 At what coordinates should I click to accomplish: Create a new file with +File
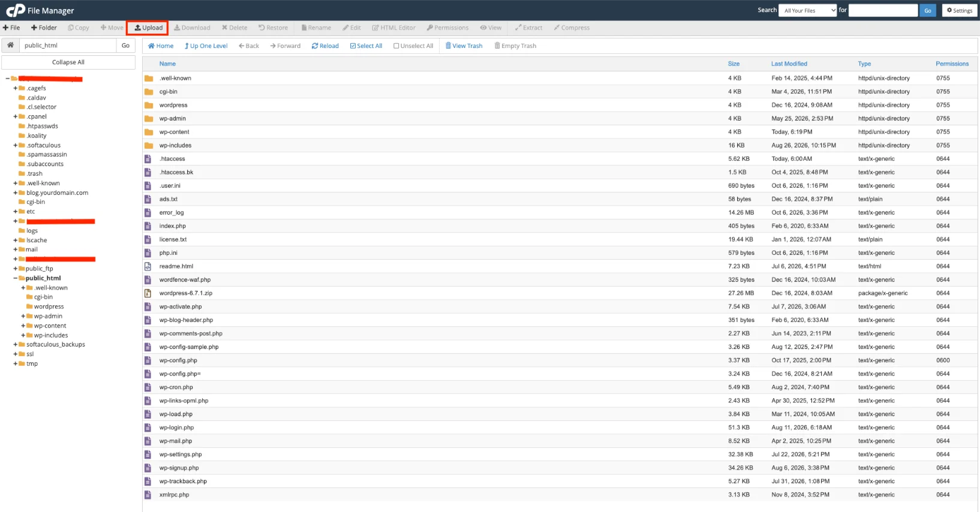pyautogui.click(x=11, y=28)
